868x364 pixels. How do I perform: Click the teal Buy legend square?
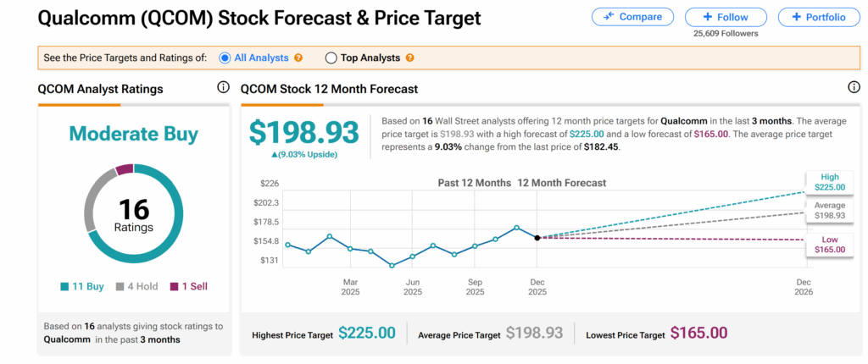pos(64,286)
